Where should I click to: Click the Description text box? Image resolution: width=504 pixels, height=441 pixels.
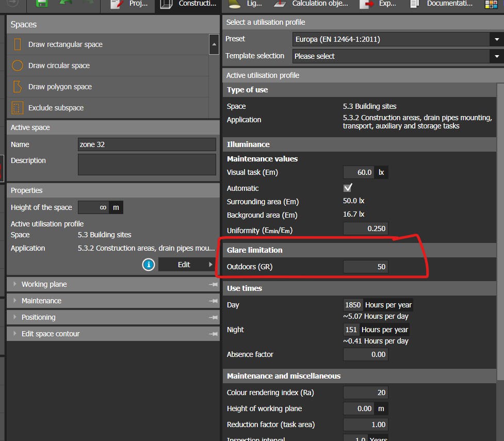pyautogui.click(x=147, y=165)
